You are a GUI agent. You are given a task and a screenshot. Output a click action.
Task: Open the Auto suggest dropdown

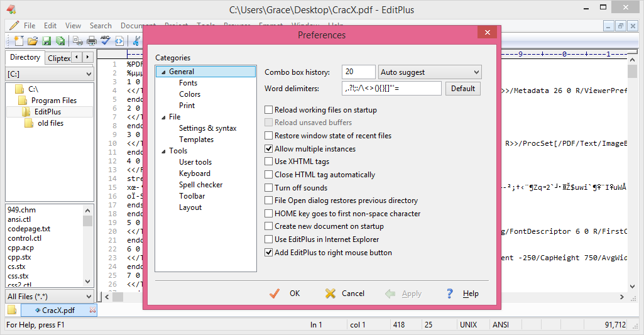point(430,72)
